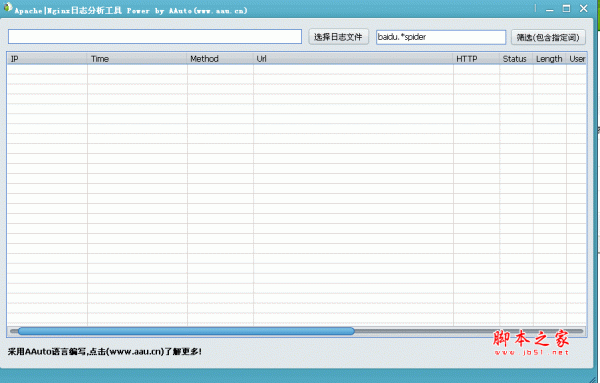This screenshot has width=600, height=383.
Task: Close the log analysis window
Action: point(584,8)
